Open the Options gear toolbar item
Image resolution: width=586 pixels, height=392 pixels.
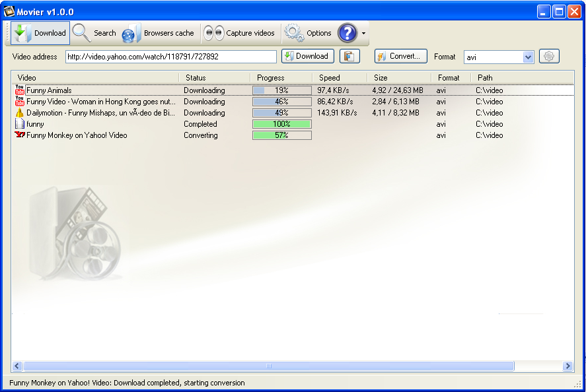point(308,33)
